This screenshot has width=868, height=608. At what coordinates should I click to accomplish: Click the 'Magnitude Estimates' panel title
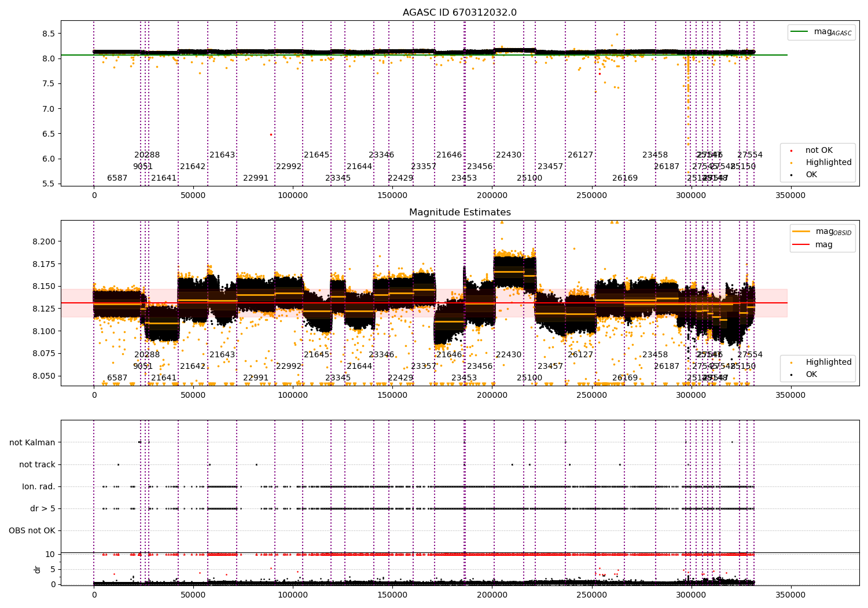click(x=459, y=213)
